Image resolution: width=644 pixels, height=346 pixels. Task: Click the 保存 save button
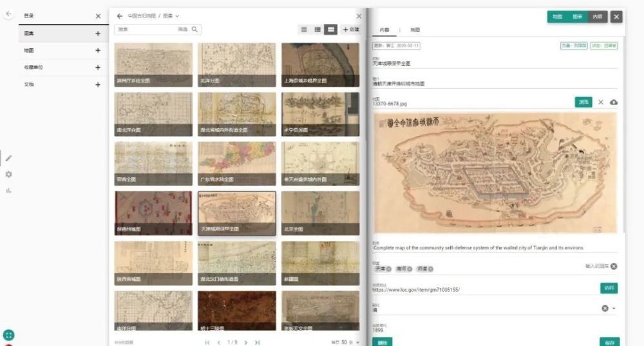[609, 341]
